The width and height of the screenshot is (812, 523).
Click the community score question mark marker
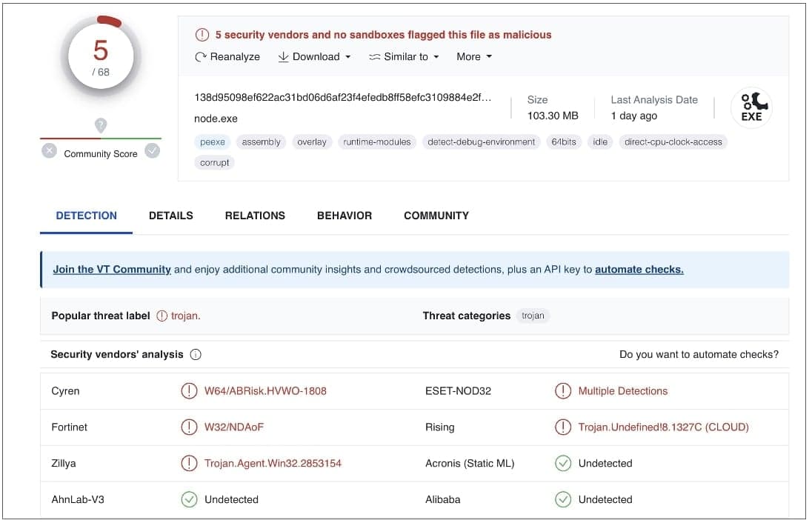coord(101,125)
